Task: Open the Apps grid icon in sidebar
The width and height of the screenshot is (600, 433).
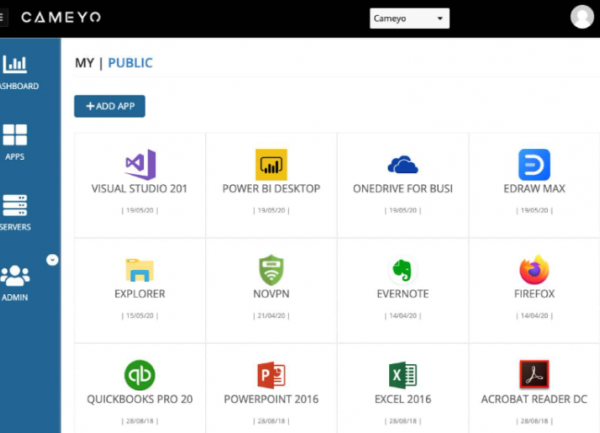Action: tap(15, 135)
